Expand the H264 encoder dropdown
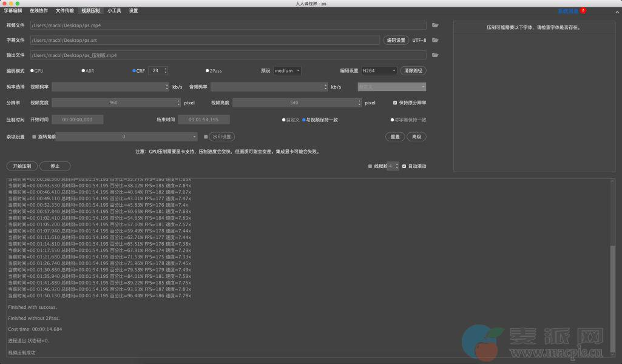The height and width of the screenshot is (364, 622). pyautogui.click(x=379, y=71)
